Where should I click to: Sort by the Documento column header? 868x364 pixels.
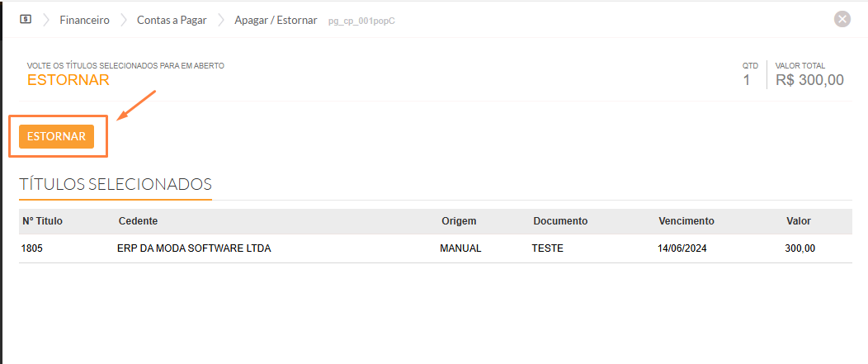click(560, 221)
